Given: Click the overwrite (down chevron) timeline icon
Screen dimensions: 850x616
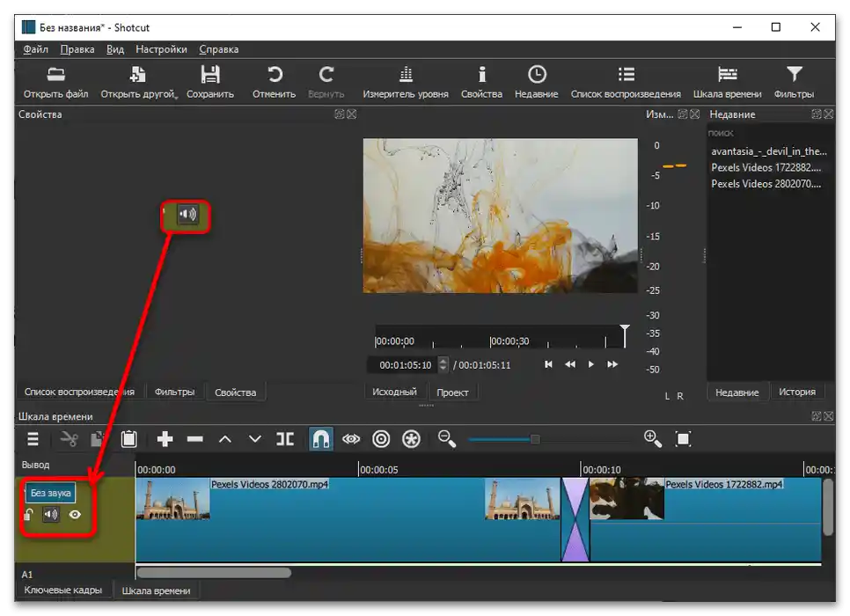Looking at the screenshot, I should tap(255, 439).
